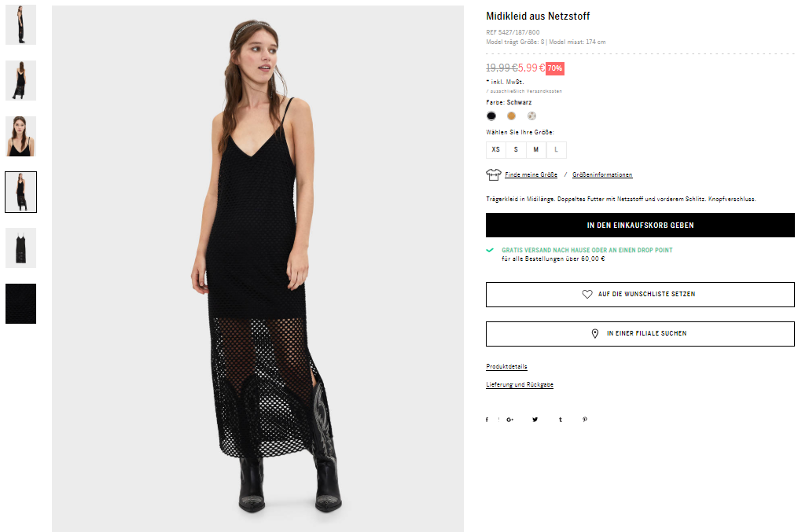View the fabric close-up thumbnail

tap(21, 303)
